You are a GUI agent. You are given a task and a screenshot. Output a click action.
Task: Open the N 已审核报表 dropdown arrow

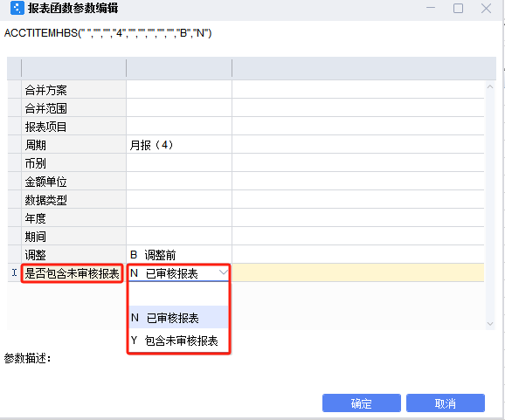click(x=223, y=273)
